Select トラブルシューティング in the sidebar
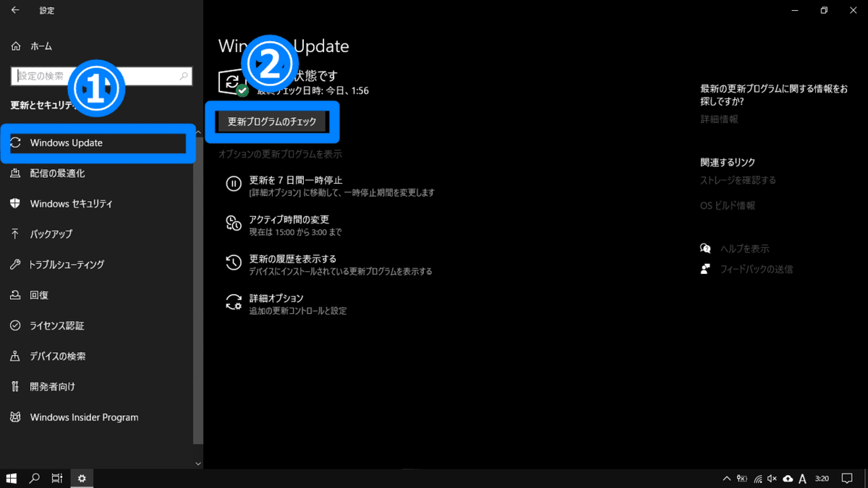The image size is (868, 488). pyautogui.click(x=98, y=265)
